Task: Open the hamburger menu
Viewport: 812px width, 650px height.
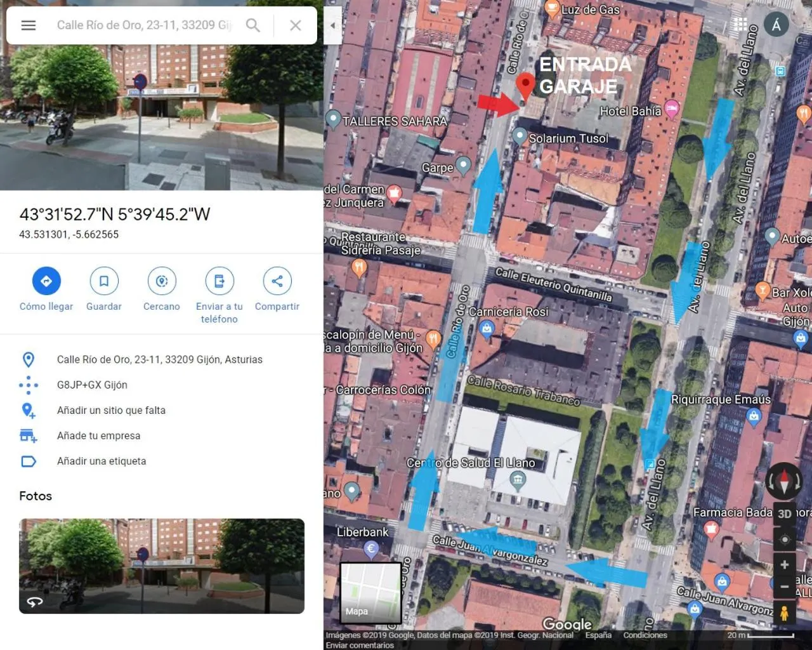Action: (x=28, y=25)
